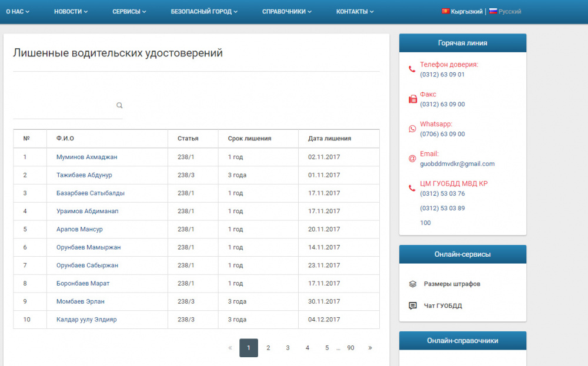Image resolution: width=588 pixels, height=366 pixels.
Task: Click the chat icon beside Чат ГУОБДД
Action: (x=413, y=305)
